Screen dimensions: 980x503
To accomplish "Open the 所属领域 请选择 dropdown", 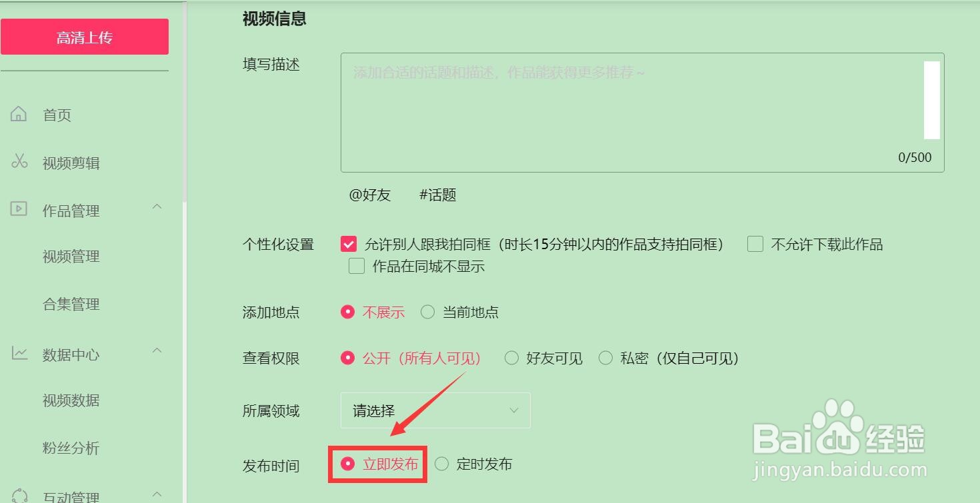I will pyautogui.click(x=435, y=410).
